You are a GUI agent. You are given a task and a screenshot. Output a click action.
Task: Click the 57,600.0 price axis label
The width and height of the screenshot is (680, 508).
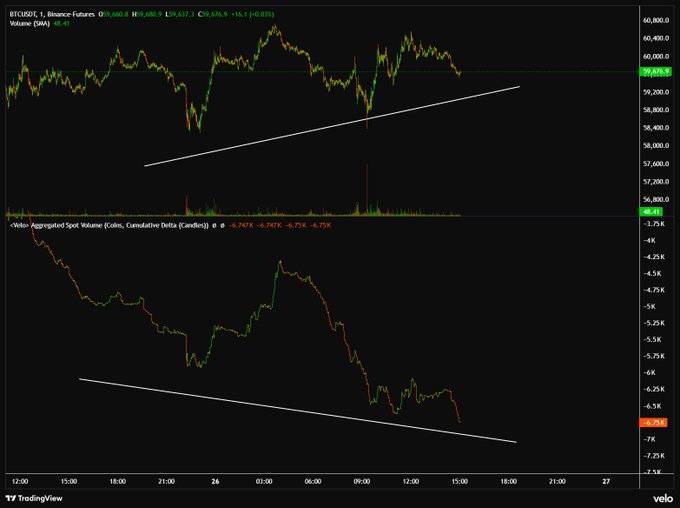click(x=656, y=164)
